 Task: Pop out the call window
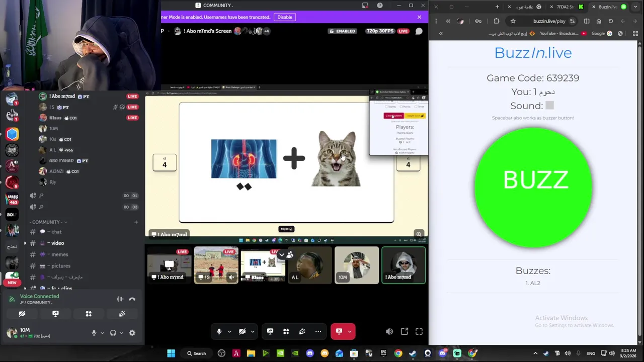[x=405, y=331]
